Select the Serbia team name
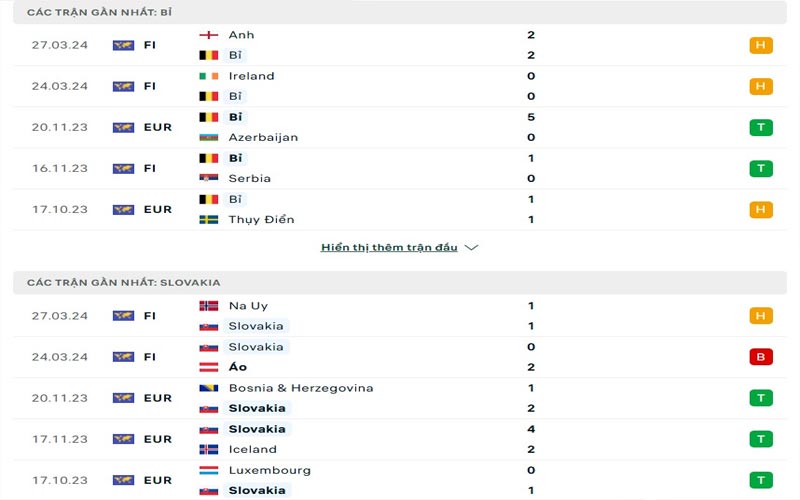 click(x=249, y=179)
